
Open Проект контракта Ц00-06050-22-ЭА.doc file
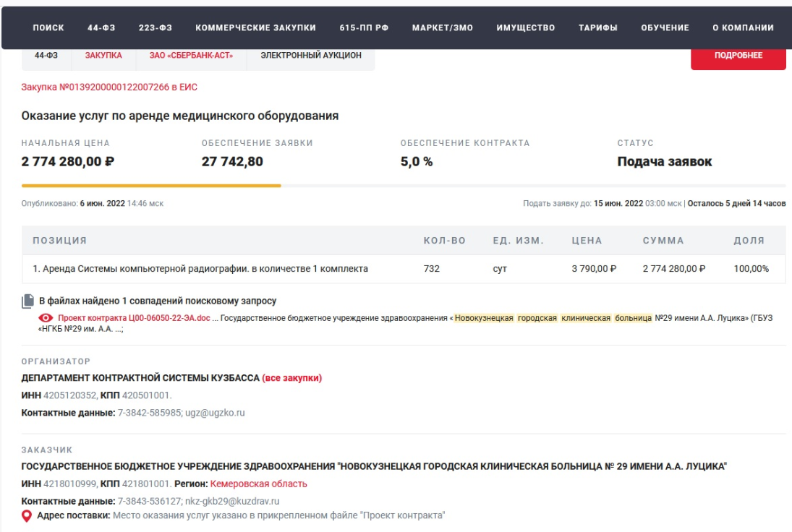[x=134, y=318]
